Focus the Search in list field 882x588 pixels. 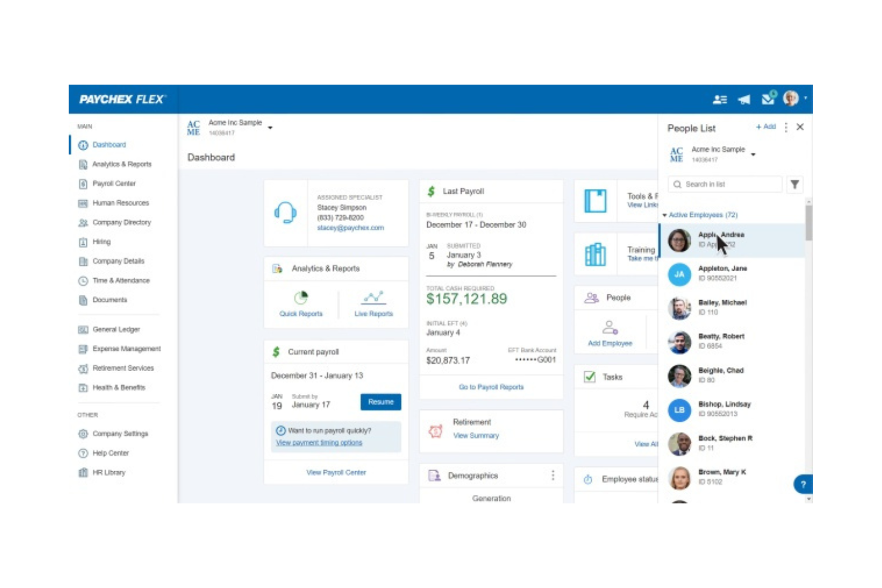(x=725, y=185)
